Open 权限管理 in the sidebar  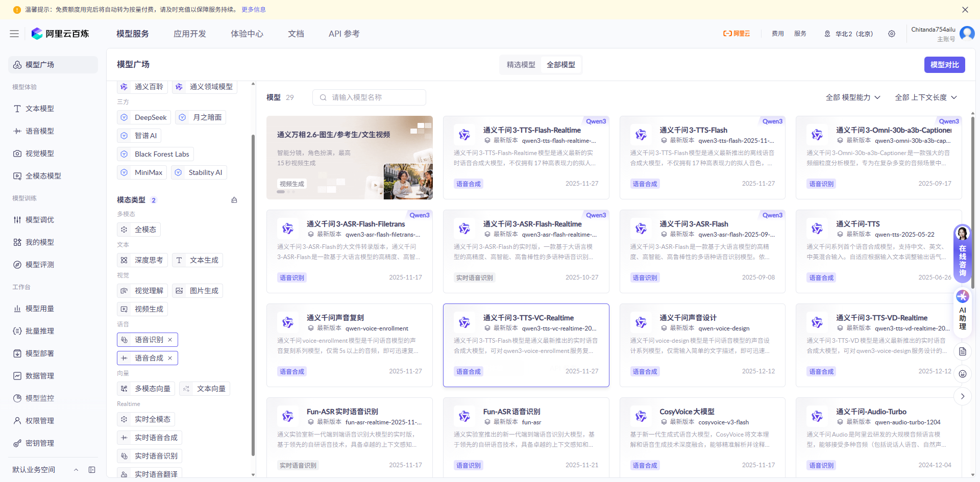coord(53,421)
